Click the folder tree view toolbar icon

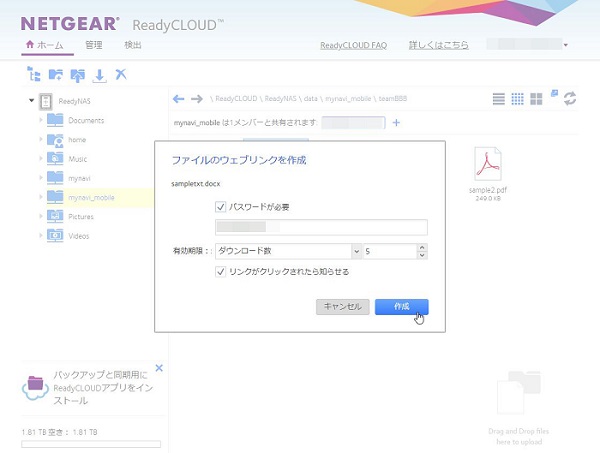click(x=34, y=74)
